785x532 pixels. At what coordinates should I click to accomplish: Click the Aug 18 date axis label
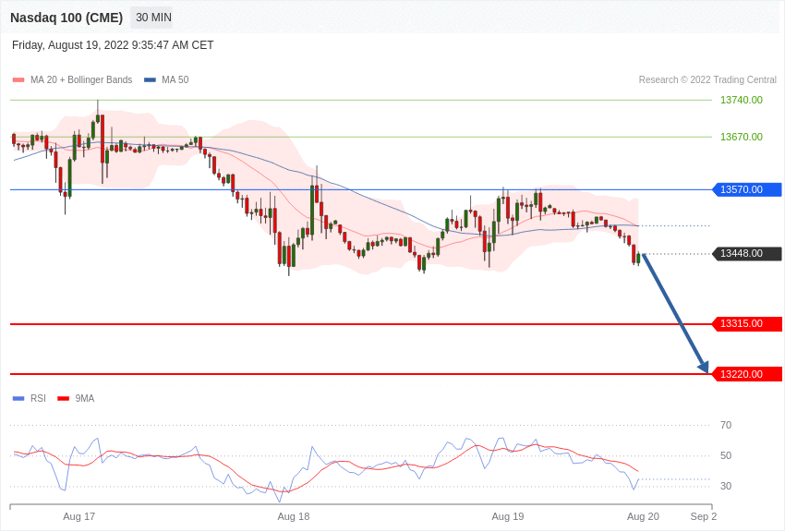(x=294, y=516)
